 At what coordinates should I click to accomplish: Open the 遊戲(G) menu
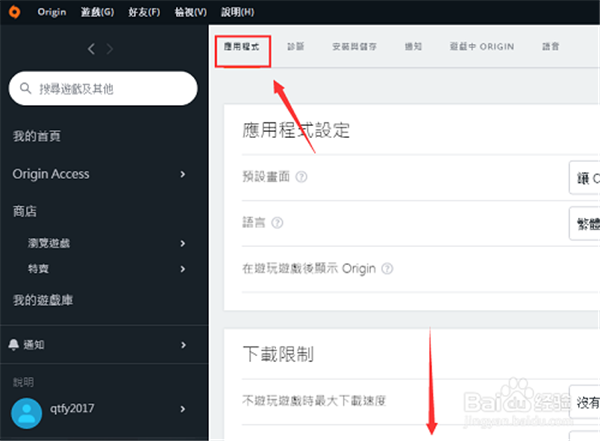[x=97, y=11]
